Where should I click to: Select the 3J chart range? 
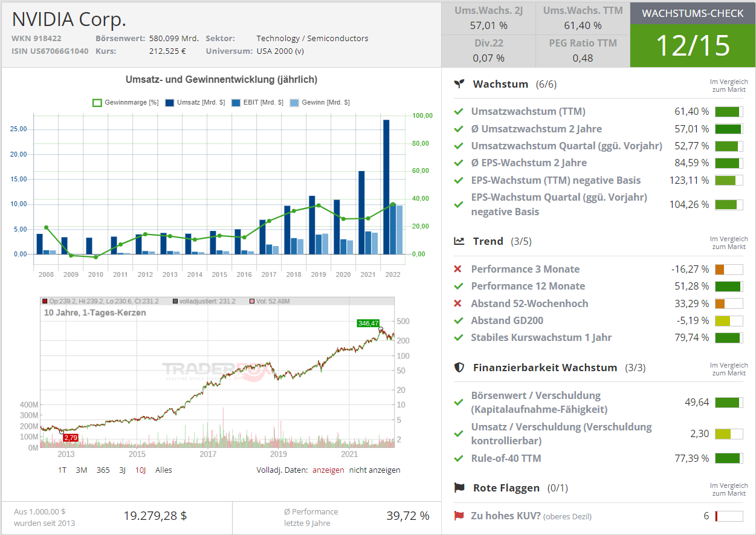pyautogui.click(x=122, y=470)
